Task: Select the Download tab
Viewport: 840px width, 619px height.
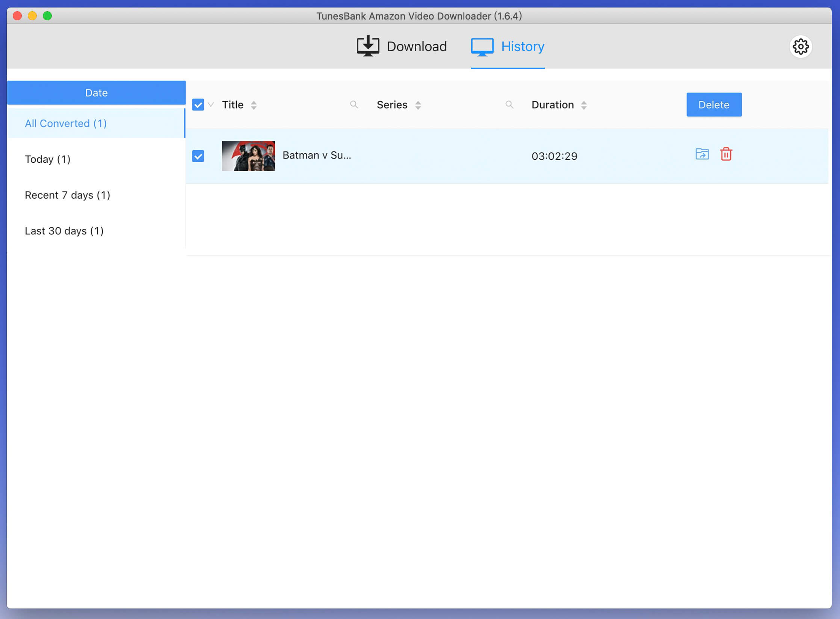Action: coord(400,46)
